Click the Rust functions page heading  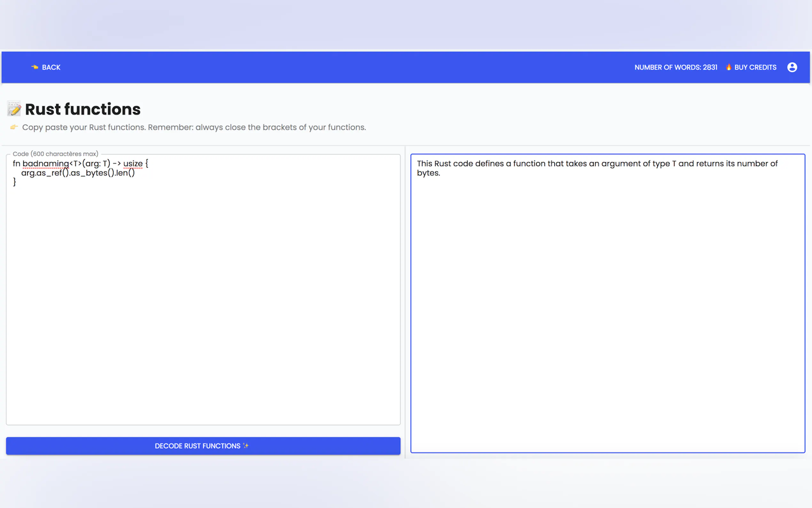[82, 109]
